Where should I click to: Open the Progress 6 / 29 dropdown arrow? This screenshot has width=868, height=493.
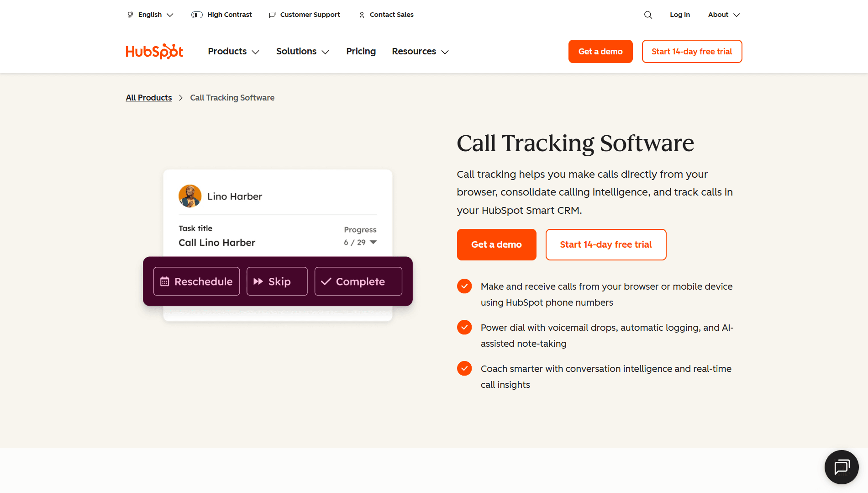(x=374, y=242)
